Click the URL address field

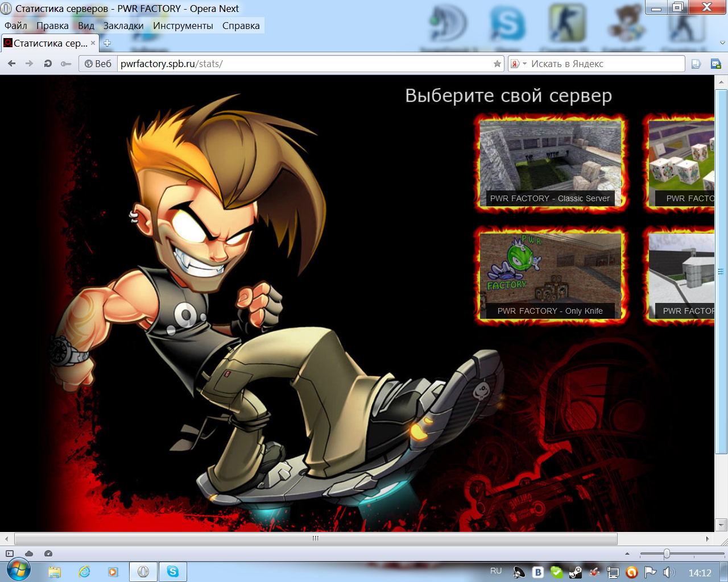pos(304,64)
